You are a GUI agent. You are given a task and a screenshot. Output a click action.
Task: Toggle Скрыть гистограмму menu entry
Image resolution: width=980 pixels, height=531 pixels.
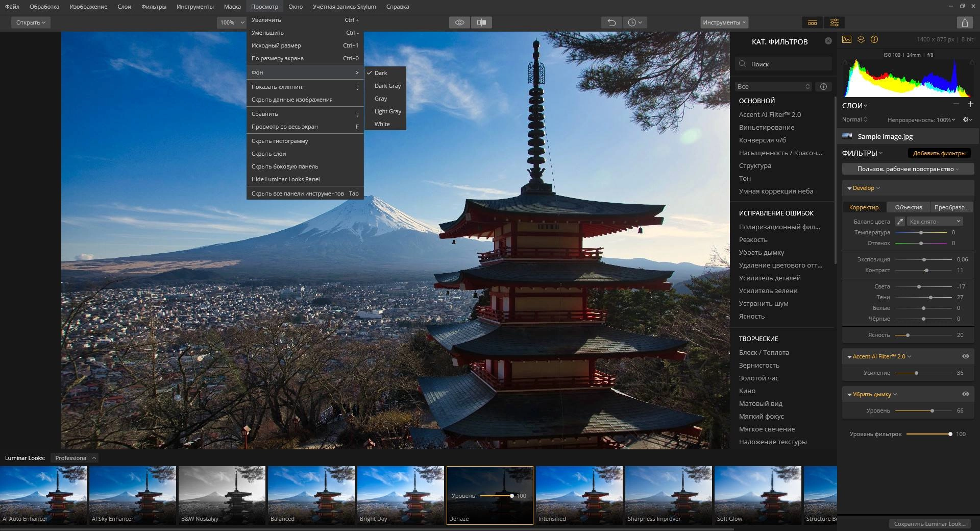pos(305,141)
